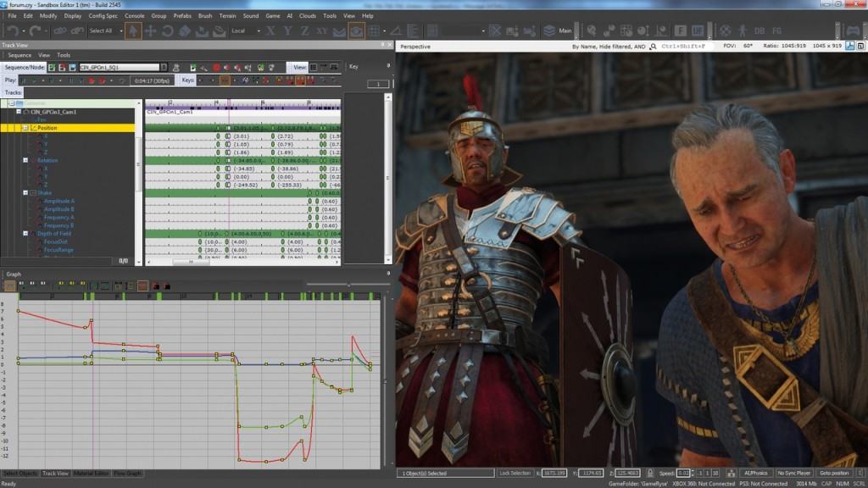Click the FG flow graph icon
868x488 pixels.
(x=776, y=31)
